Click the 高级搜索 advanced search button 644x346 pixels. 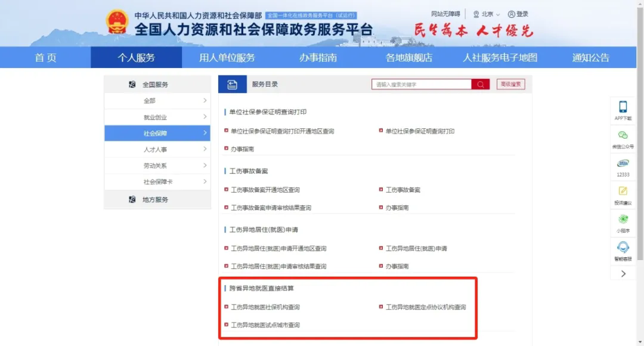click(510, 84)
